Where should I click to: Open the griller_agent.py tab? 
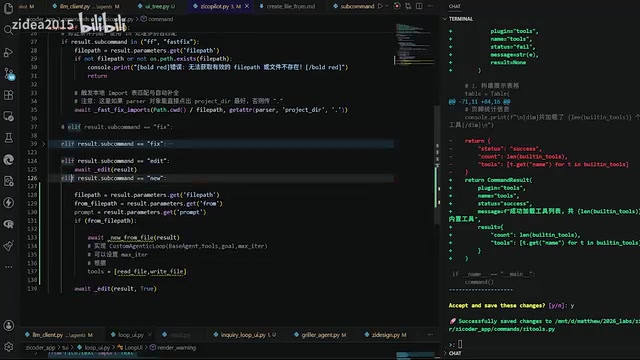click(x=320, y=335)
